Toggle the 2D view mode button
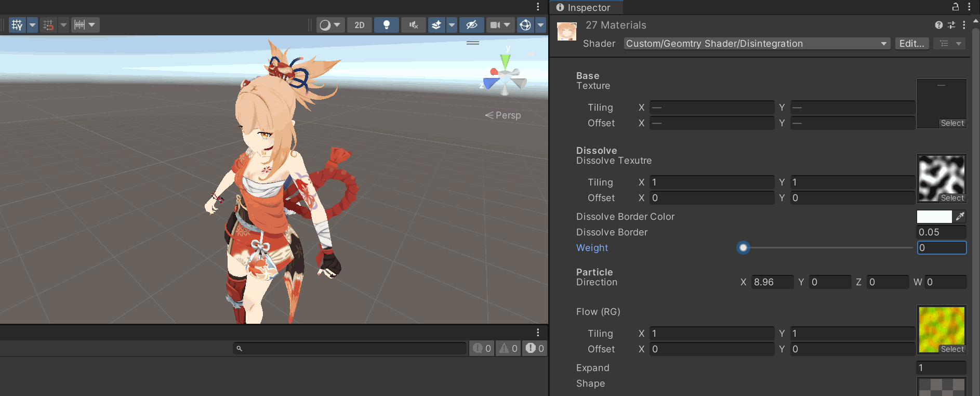Screen dimensions: 980x396 coord(360,25)
